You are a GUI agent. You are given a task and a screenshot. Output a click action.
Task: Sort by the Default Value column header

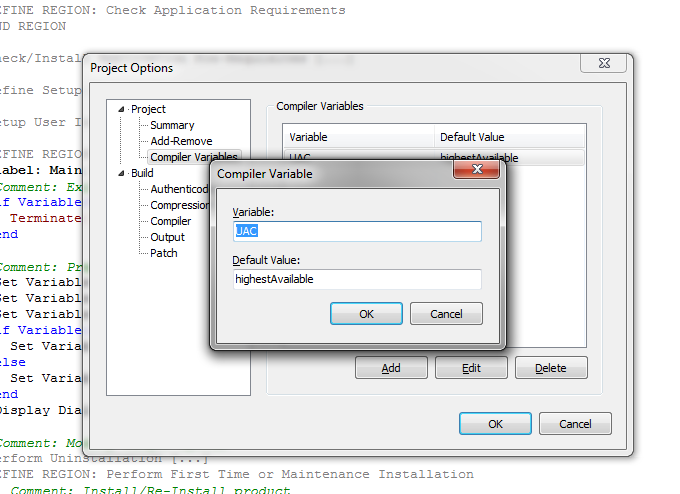509,137
